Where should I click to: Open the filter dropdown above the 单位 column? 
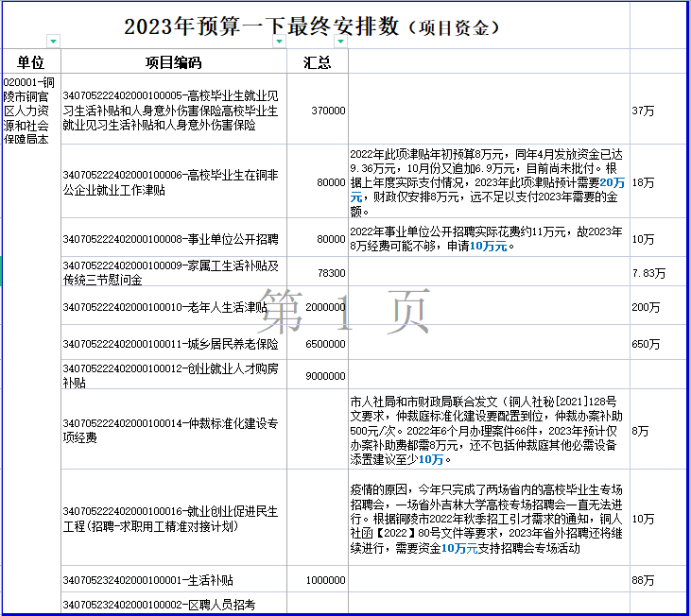click(53, 42)
